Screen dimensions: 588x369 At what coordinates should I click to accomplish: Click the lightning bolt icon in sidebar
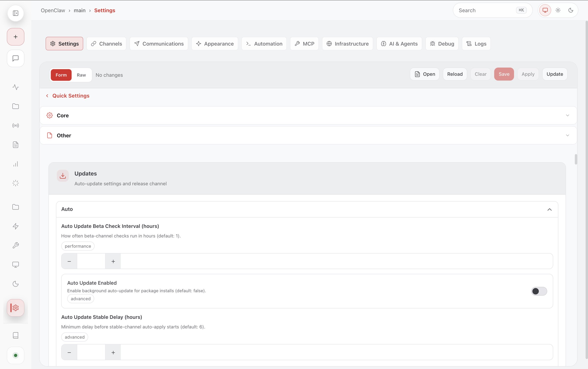click(15, 226)
